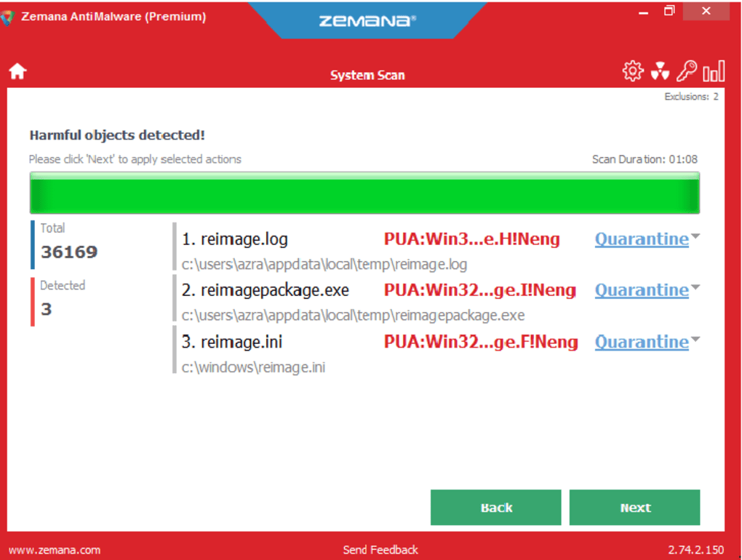742x560 pixels.
Task: Click the green scan progress bar
Action: pyautogui.click(x=365, y=193)
